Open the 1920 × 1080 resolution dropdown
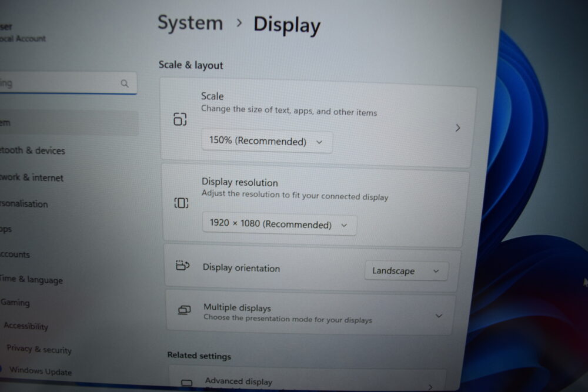 279,224
